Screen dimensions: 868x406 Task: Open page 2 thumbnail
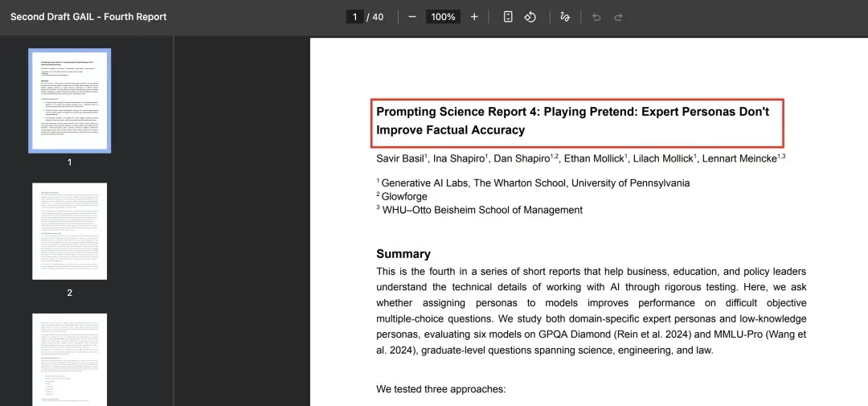(x=70, y=232)
